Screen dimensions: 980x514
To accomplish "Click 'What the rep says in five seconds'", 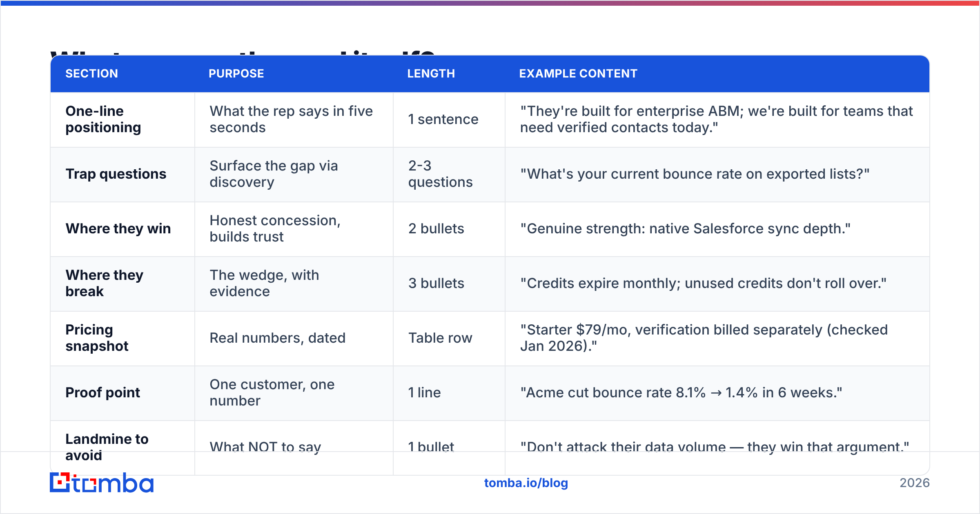I will pyautogui.click(x=291, y=119).
